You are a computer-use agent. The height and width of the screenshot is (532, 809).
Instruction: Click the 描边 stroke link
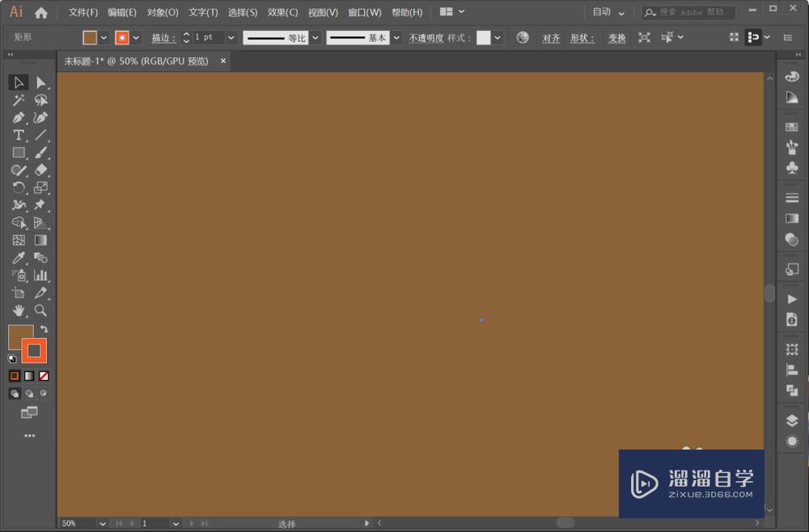click(163, 38)
